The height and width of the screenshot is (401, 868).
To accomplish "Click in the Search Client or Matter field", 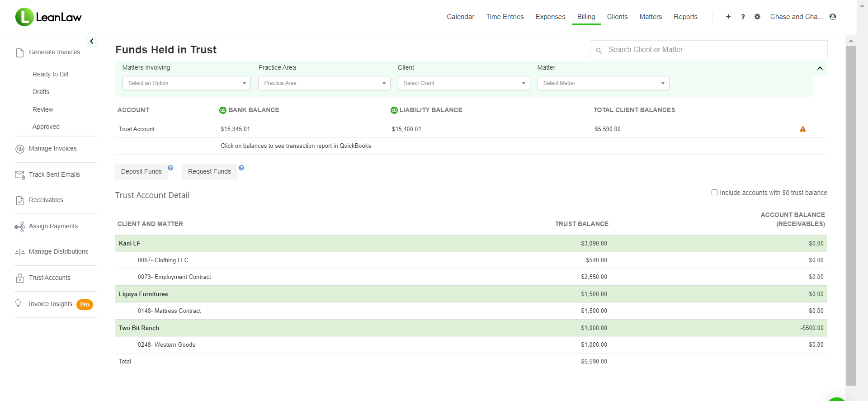I will (x=708, y=50).
